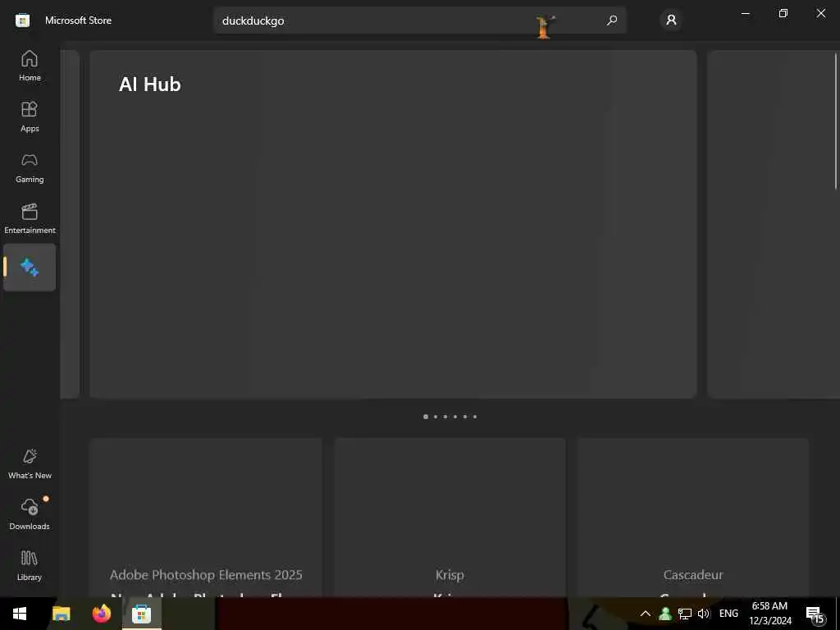Viewport: 840px width, 630px height.
Task: Select the fourth carousel page dot
Action: click(455, 416)
